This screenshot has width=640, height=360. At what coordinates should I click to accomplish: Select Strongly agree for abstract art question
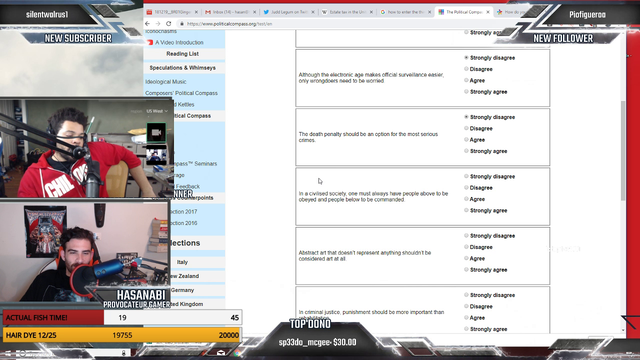466,270
